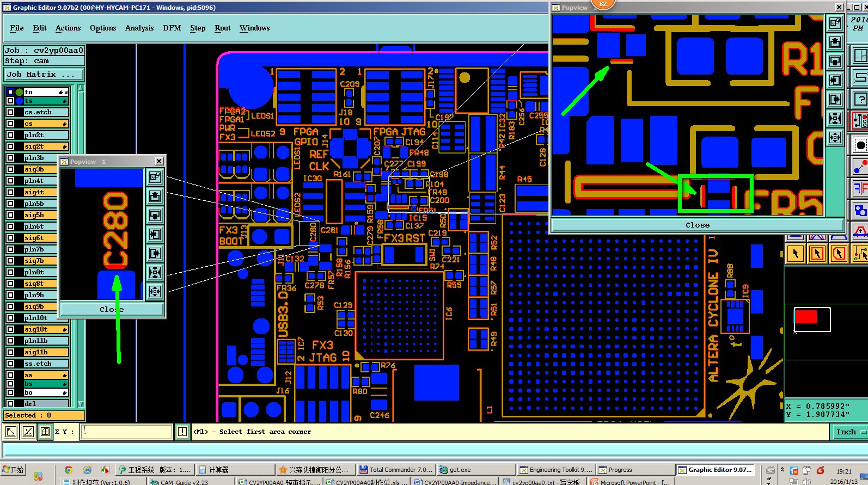Click Close button in large Popview
The image size is (868, 485).
point(698,225)
